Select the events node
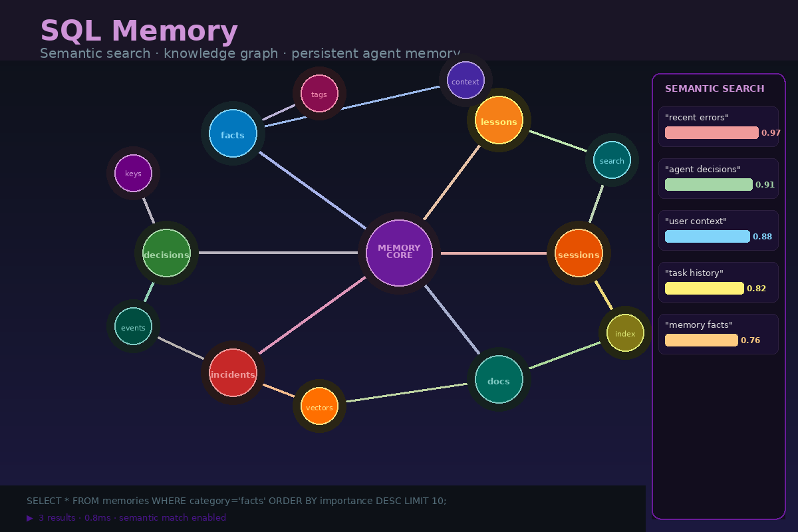The height and width of the screenshot is (532, 798). 132,327
